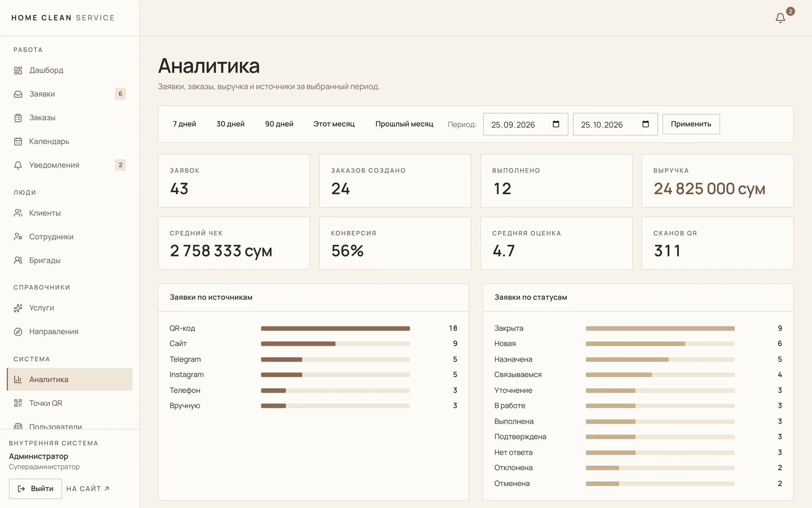Select the 90 дней period
Viewport: 812px width, 508px height.
pyautogui.click(x=279, y=124)
